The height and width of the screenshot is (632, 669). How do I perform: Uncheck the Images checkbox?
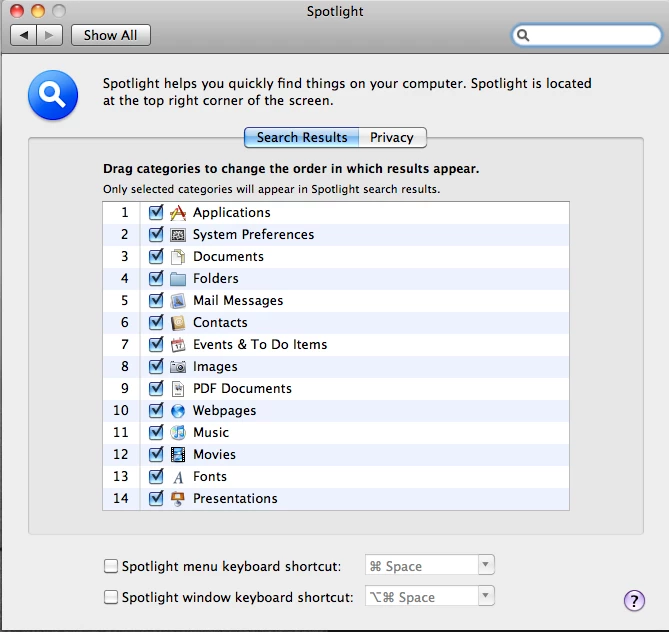click(x=156, y=367)
